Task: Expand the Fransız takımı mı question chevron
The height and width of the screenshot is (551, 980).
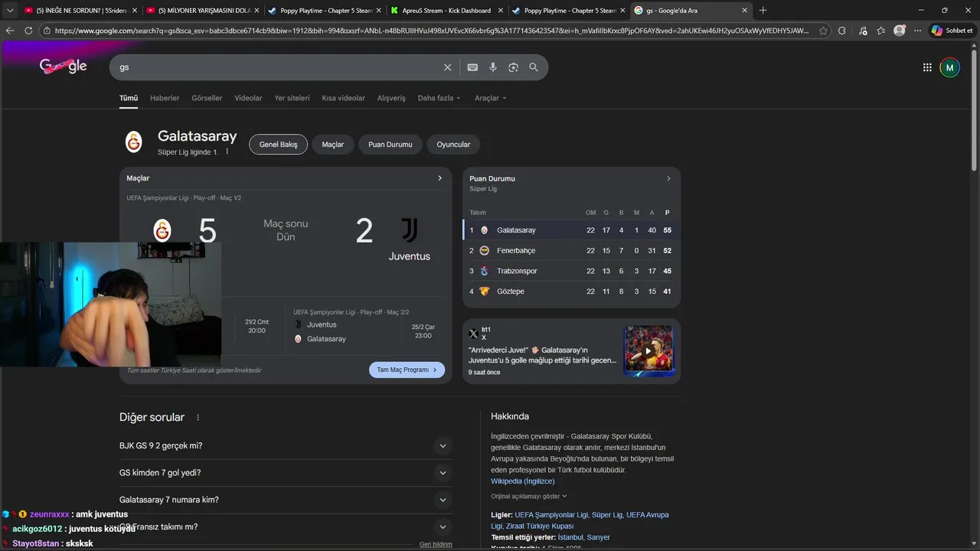Action: [x=443, y=527]
